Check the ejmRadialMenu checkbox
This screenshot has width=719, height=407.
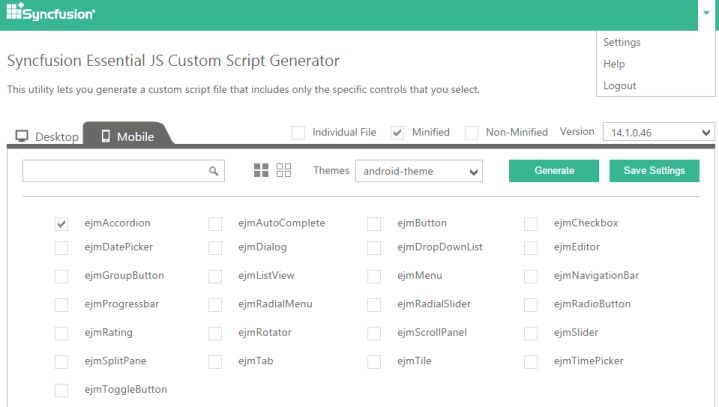(215, 305)
